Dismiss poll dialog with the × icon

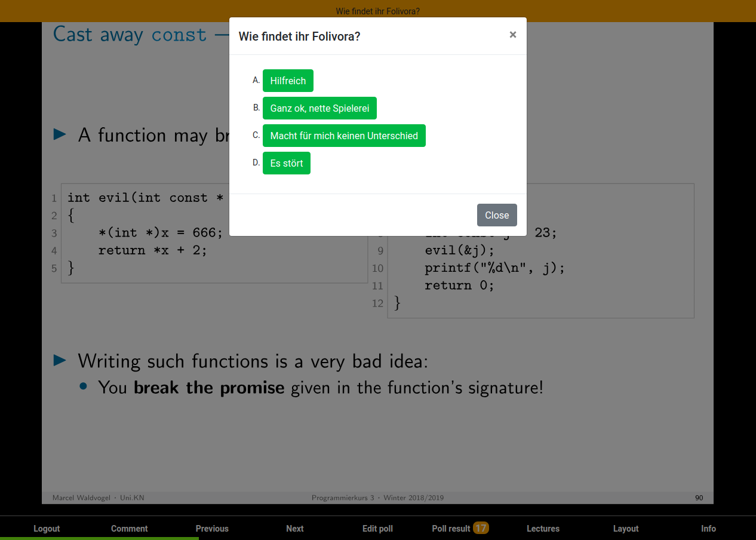coord(512,35)
